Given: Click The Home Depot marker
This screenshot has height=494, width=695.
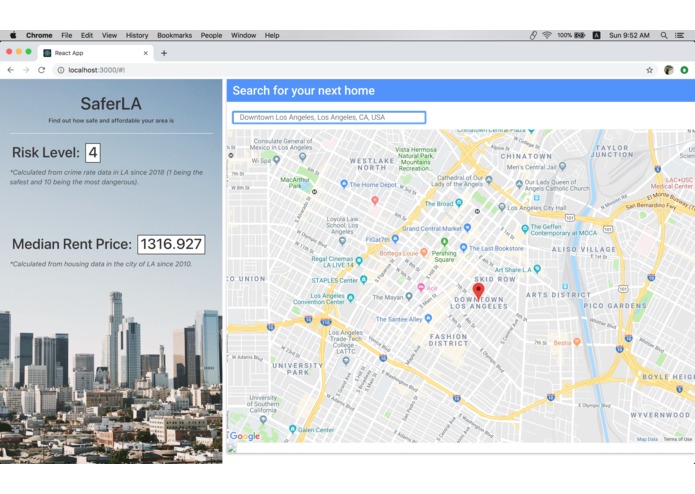Looking at the screenshot, I should coord(344,184).
